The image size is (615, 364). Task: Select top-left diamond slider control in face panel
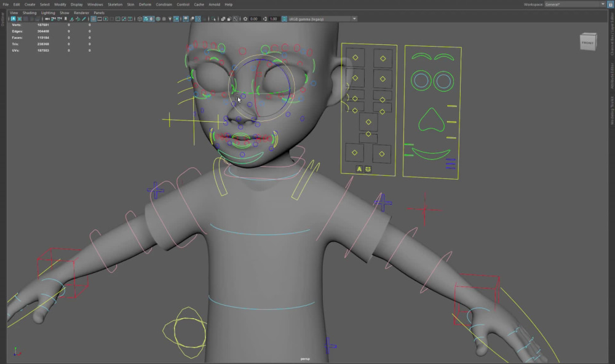(355, 58)
